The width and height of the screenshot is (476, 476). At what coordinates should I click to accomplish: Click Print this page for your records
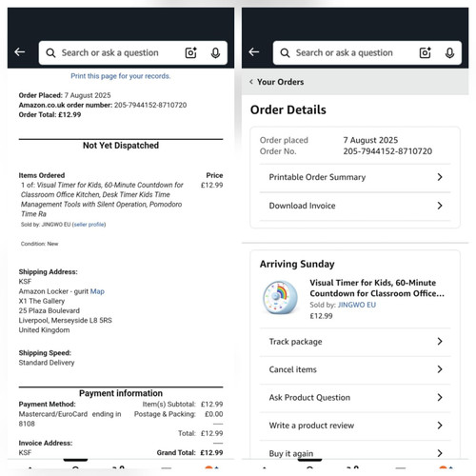point(121,76)
